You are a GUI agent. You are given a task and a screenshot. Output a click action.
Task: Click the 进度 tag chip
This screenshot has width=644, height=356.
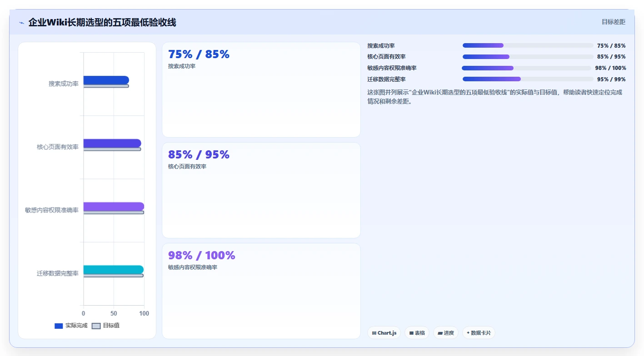446,333
